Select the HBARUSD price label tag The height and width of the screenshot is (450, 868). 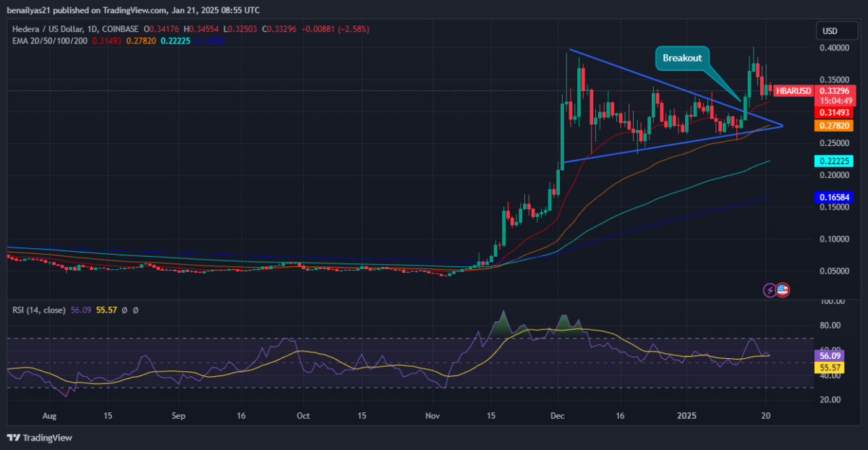pyautogui.click(x=793, y=91)
